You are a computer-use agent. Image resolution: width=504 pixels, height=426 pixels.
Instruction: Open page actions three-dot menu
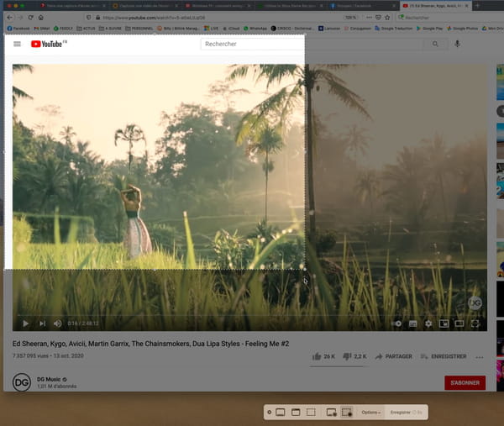pos(369,18)
